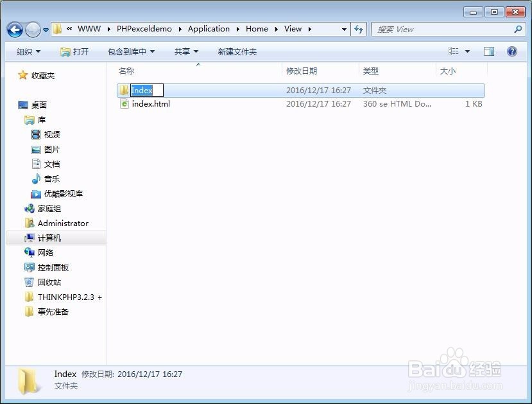This screenshot has height=404, width=532.
Task: Click the Forward navigation arrow
Action: click(x=31, y=29)
